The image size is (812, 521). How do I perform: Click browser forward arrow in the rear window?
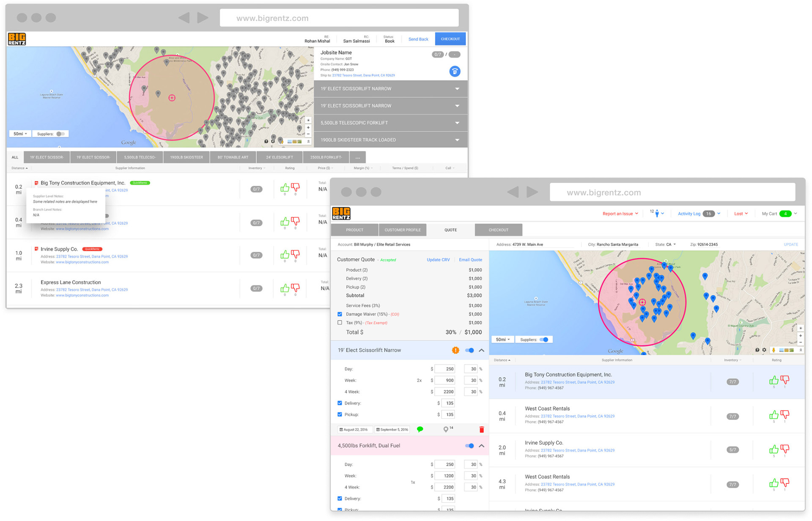203,17
